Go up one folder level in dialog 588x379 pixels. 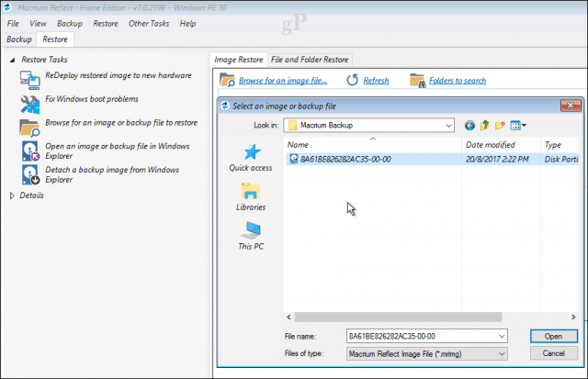[484, 126]
